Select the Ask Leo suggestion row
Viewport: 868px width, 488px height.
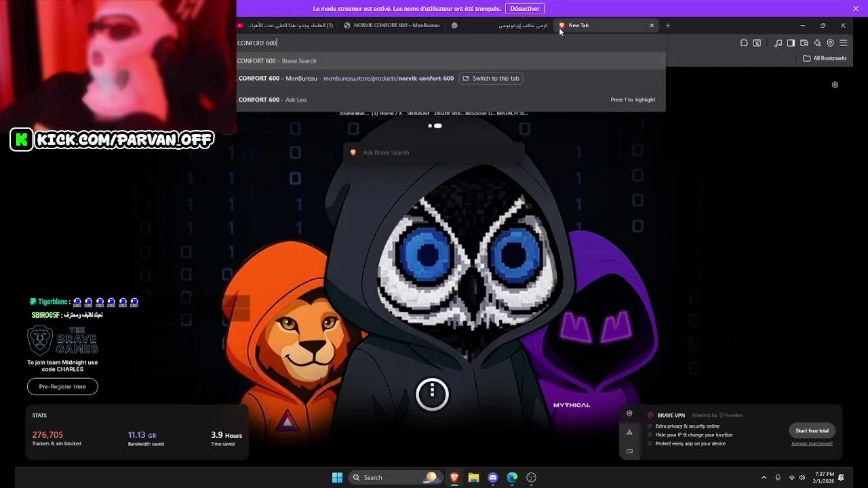tap(451, 100)
